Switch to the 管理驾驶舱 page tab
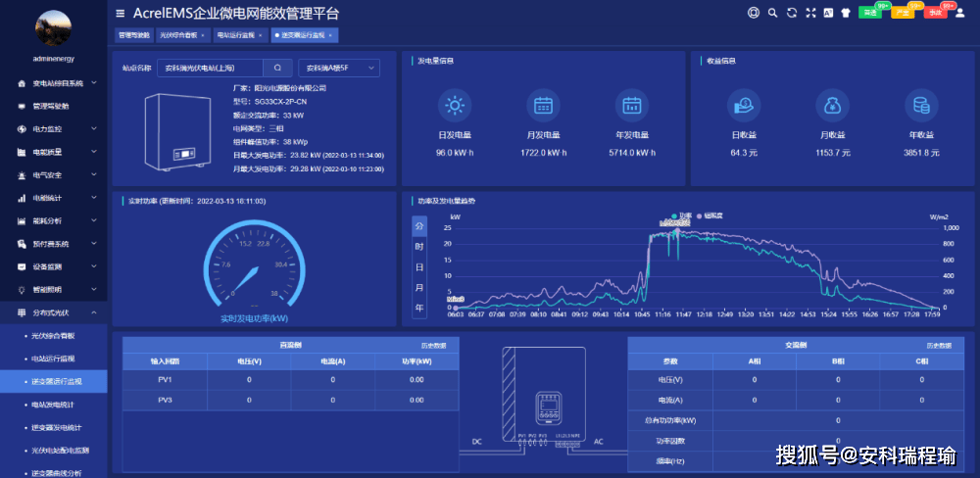 (x=134, y=35)
